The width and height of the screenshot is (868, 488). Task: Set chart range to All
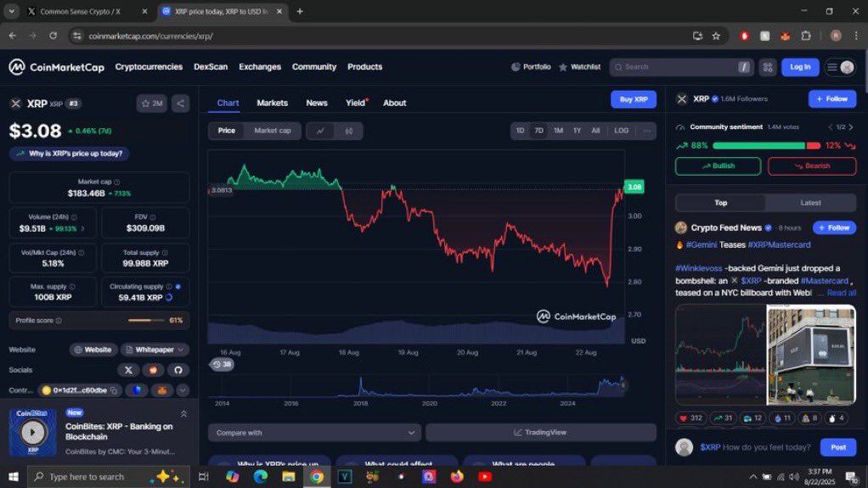click(x=595, y=132)
